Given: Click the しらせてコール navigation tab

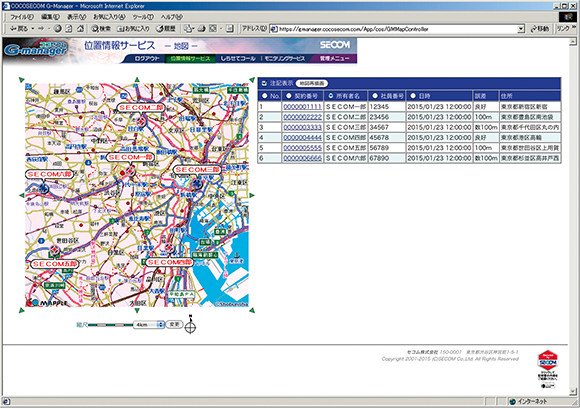Looking at the screenshot, I should click(238, 58).
